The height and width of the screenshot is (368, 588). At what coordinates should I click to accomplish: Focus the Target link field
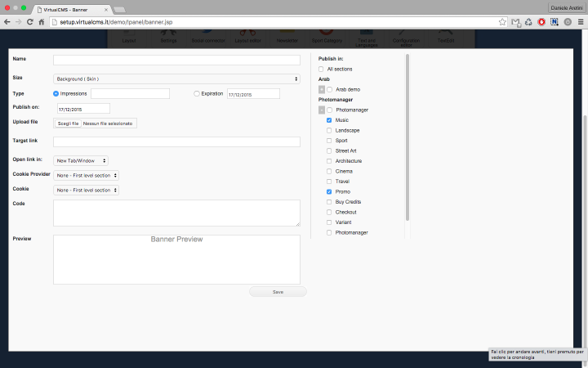tap(176, 141)
